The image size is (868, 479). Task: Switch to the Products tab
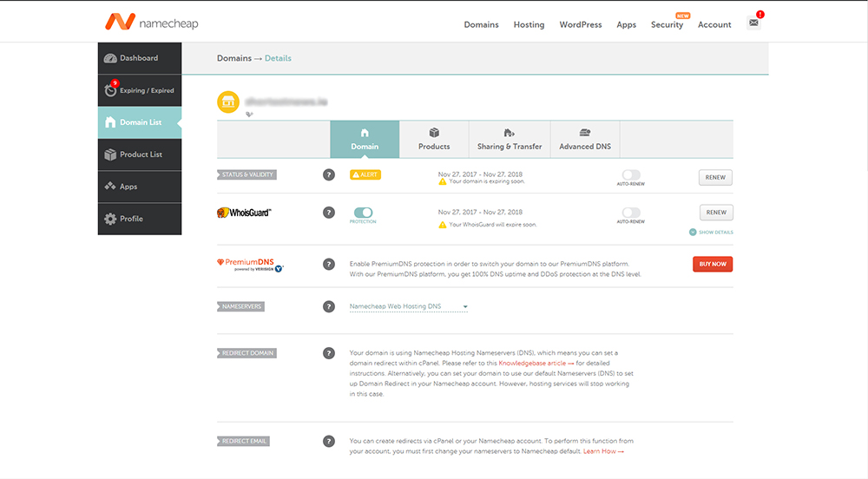point(434,140)
